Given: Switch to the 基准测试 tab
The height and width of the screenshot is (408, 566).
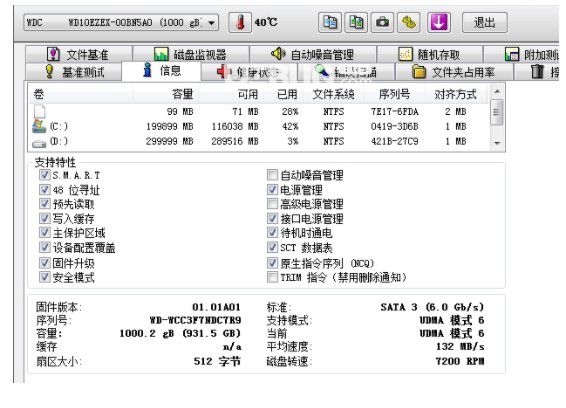Looking at the screenshot, I should (74, 72).
